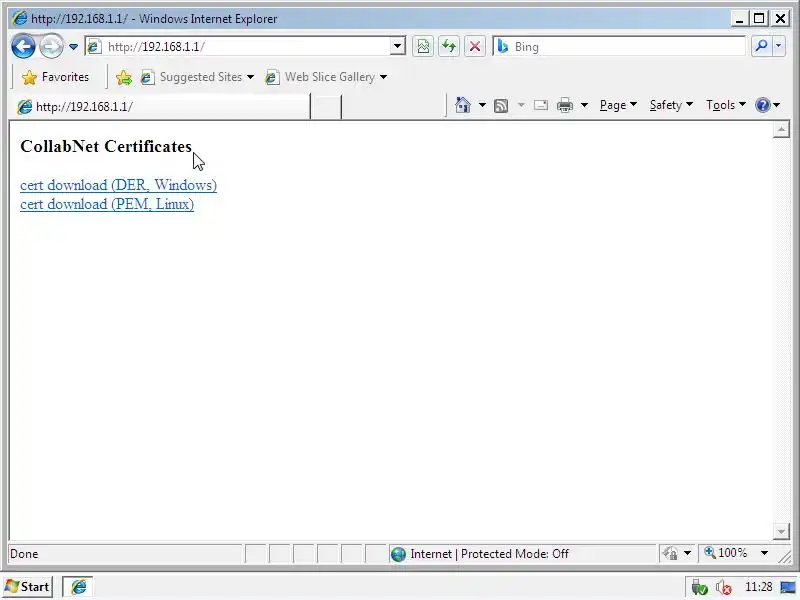Click the Print printer icon
The width and height of the screenshot is (800, 600).
[565, 106]
